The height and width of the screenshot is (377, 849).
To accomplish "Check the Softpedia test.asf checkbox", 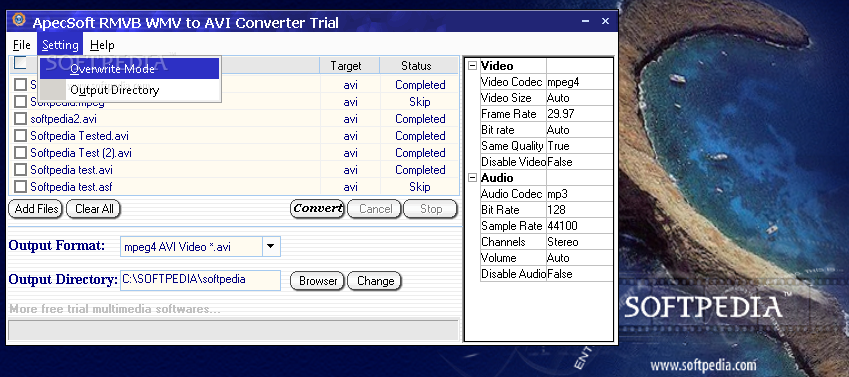I will tap(21, 187).
